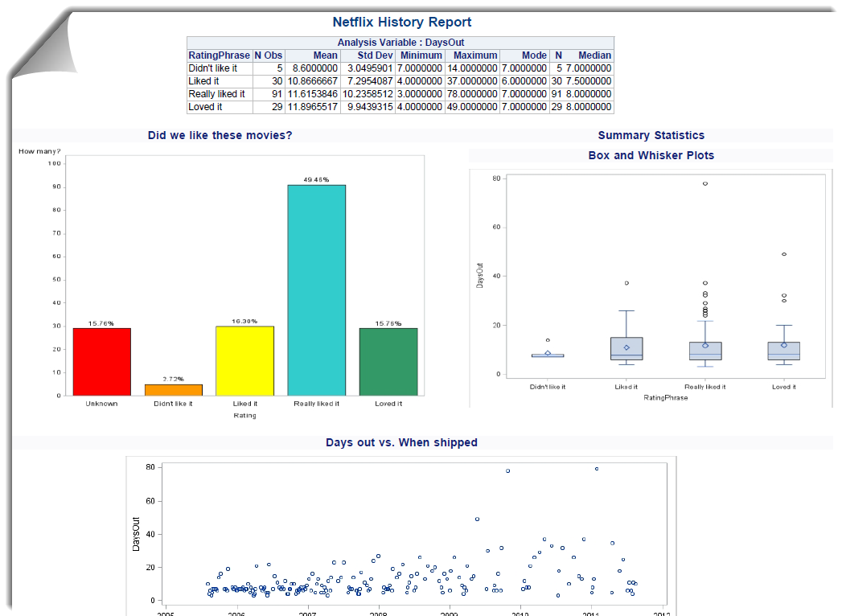This screenshot has width=842, height=616.
Task: Click the red Unknown bar
Action: (x=102, y=362)
